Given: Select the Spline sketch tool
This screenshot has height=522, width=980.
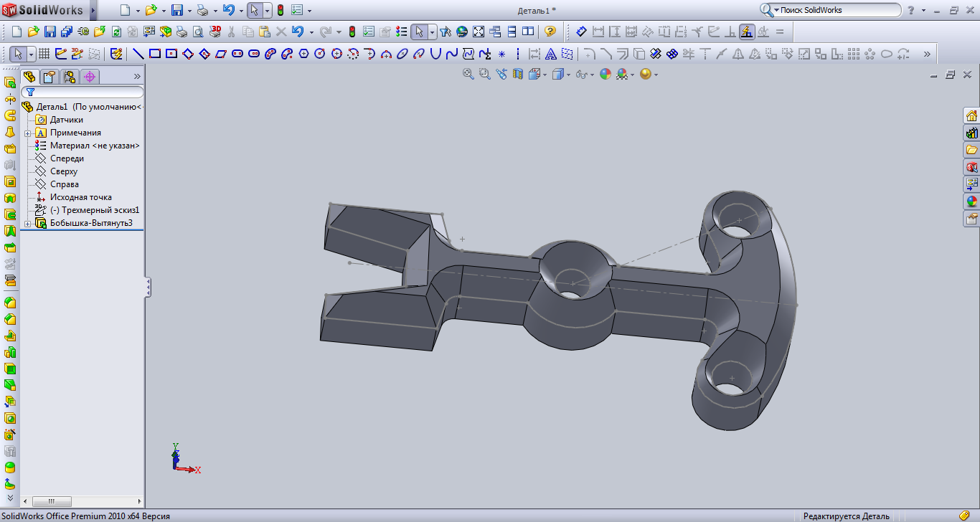Looking at the screenshot, I should click(x=452, y=54).
